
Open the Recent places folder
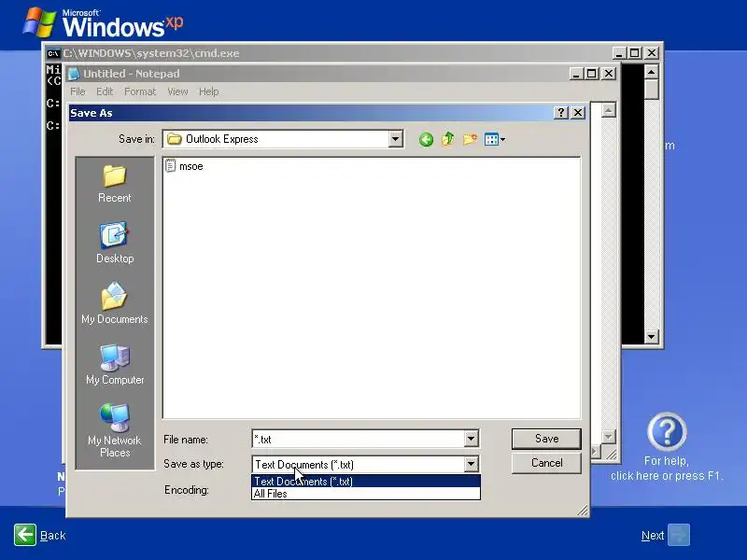pyautogui.click(x=114, y=184)
